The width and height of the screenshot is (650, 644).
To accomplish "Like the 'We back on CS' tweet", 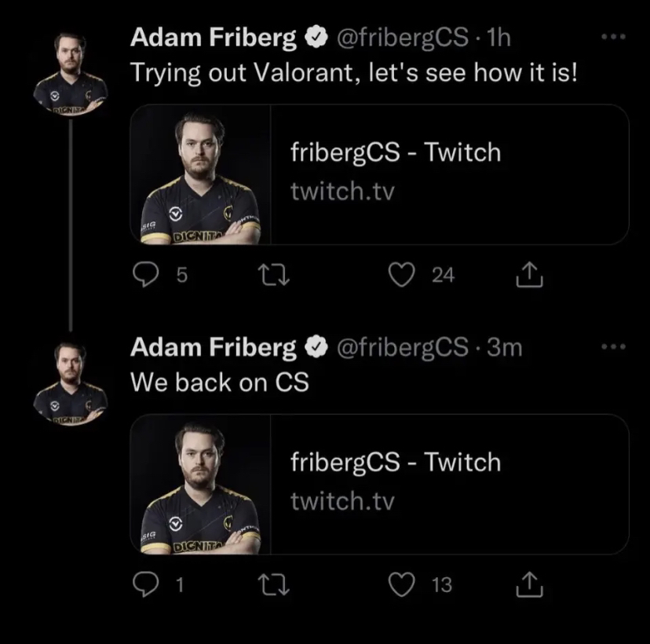I will (x=402, y=584).
